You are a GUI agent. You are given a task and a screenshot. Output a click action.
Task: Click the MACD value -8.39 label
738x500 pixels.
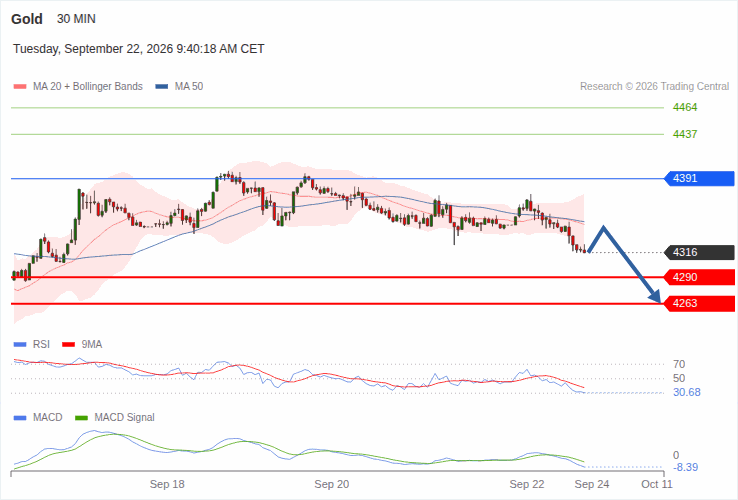(685, 468)
